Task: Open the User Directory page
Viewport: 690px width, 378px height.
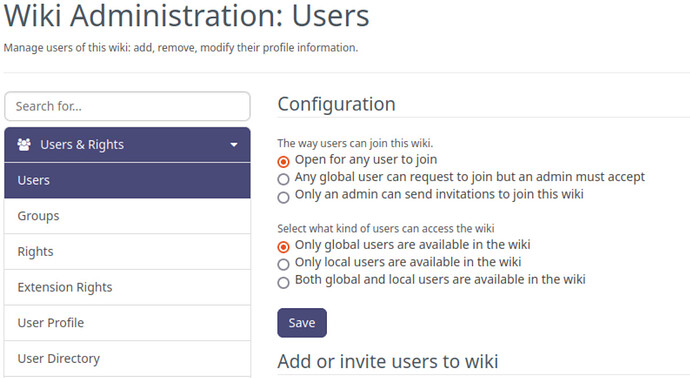Action: click(127, 359)
